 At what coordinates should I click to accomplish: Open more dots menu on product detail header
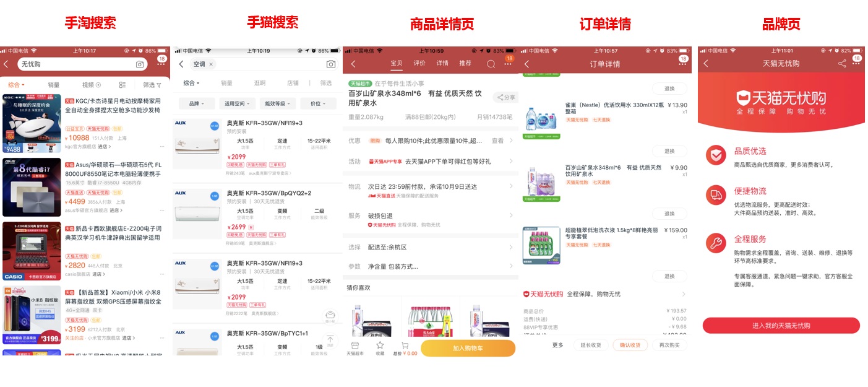tap(508, 64)
